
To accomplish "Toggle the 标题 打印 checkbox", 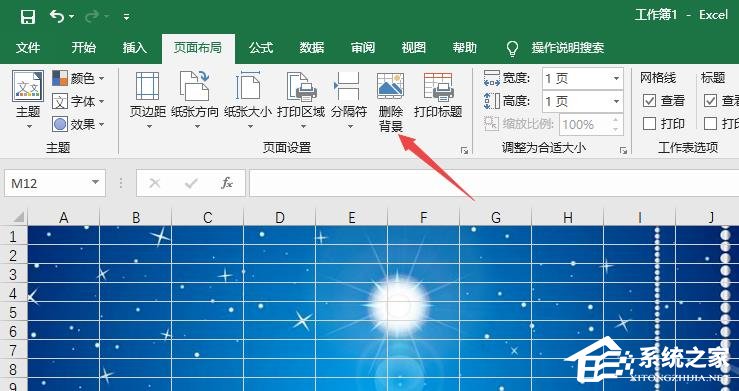I will point(710,123).
